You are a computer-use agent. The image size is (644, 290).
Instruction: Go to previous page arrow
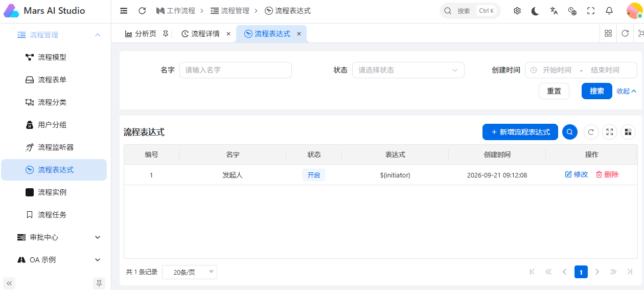click(x=565, y=272)
